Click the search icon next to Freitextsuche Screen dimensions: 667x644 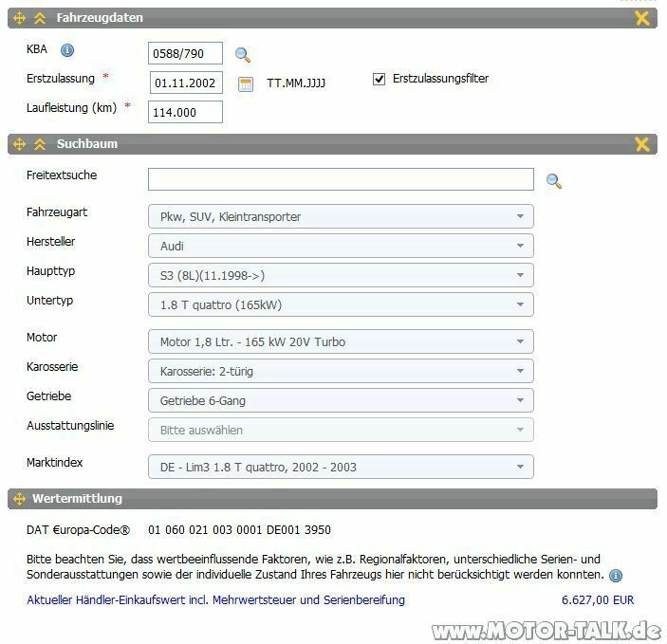pos(554,181)
